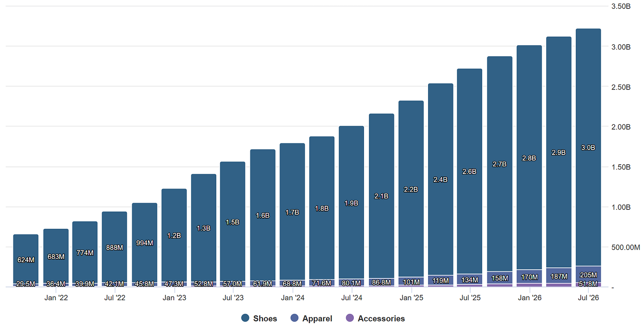Click the 2.8B Shoes value label
The image size is (644, 328).
click(529, 158)
